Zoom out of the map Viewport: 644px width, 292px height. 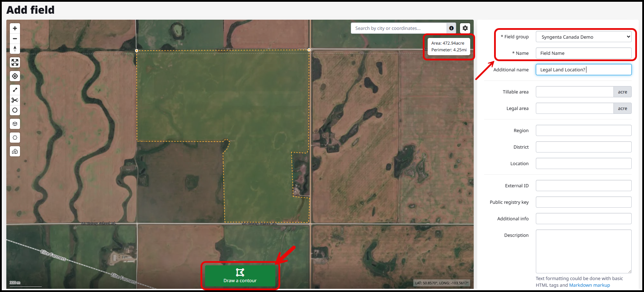15,39
